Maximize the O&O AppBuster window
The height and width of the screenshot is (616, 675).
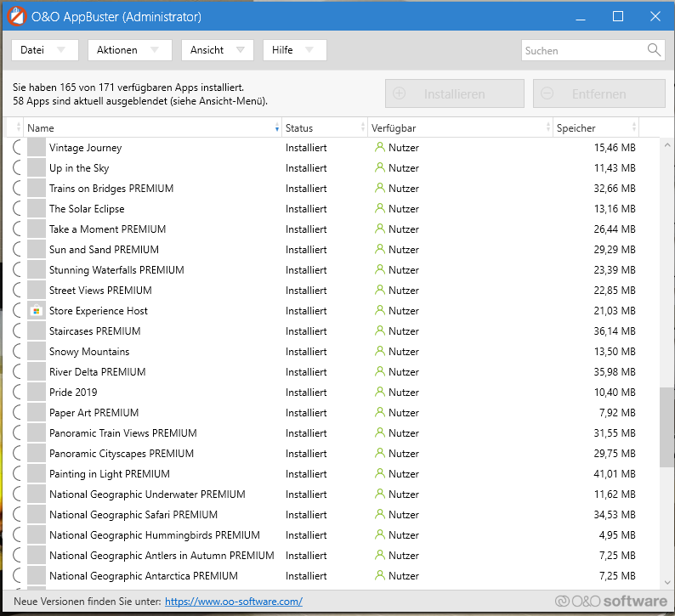click(x=618, y=17)
